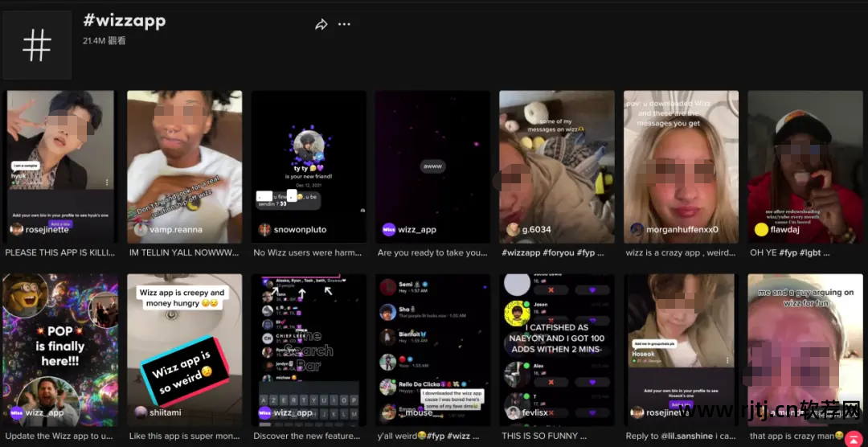Play the 'I downloaded the wizz app cause I was bored' video
Screen dimensions: 868x447
(x=433, y=350)
